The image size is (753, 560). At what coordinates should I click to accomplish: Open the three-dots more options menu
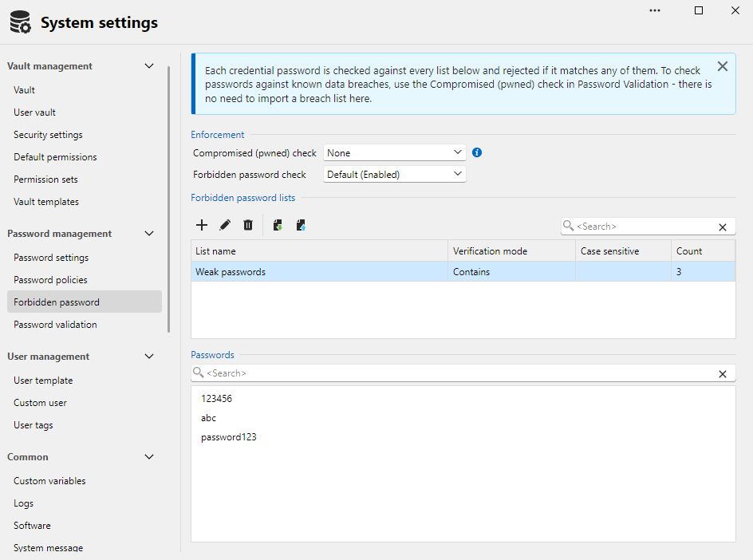tap(655, 10)
